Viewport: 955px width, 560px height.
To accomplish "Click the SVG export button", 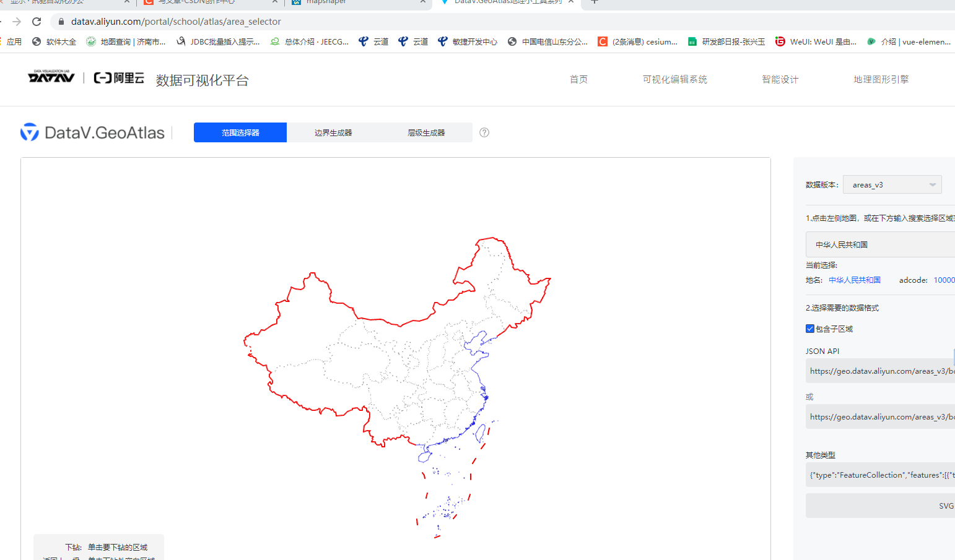I will 946,506.
